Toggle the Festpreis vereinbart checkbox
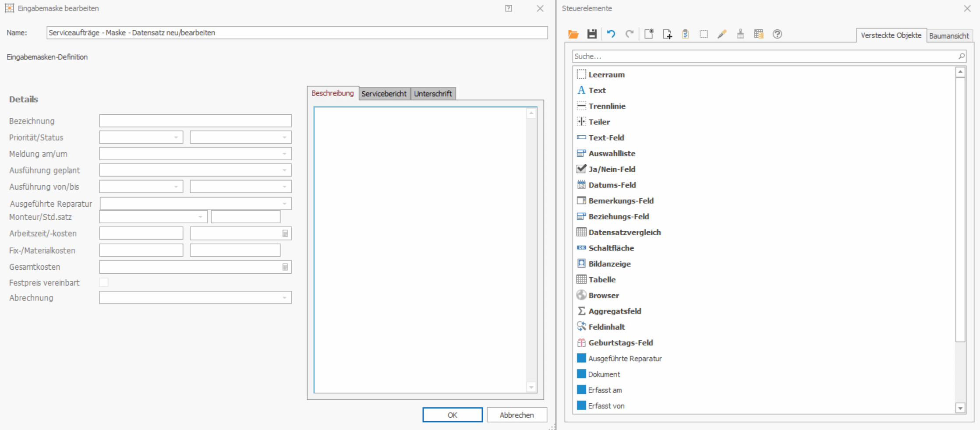 coord(104,282)
